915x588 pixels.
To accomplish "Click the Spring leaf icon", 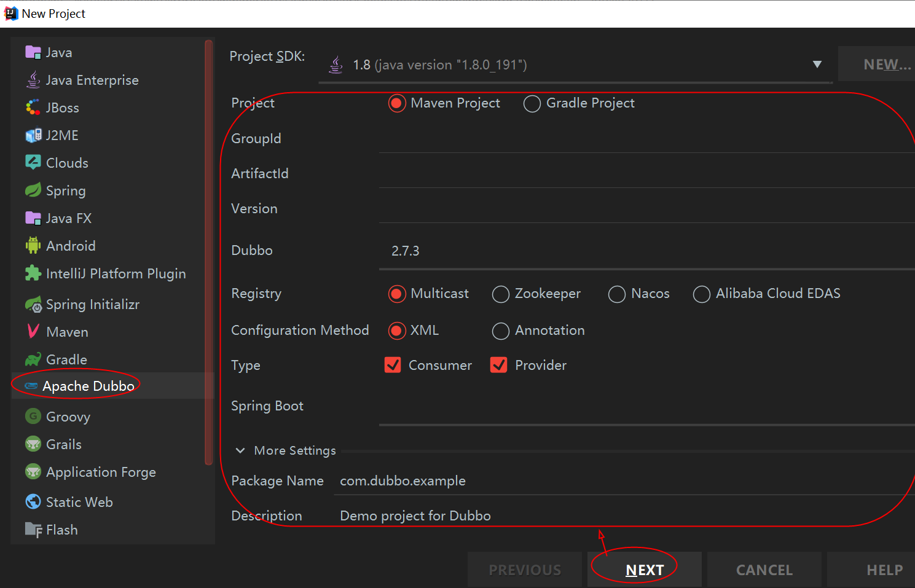I will click(33, 190).
